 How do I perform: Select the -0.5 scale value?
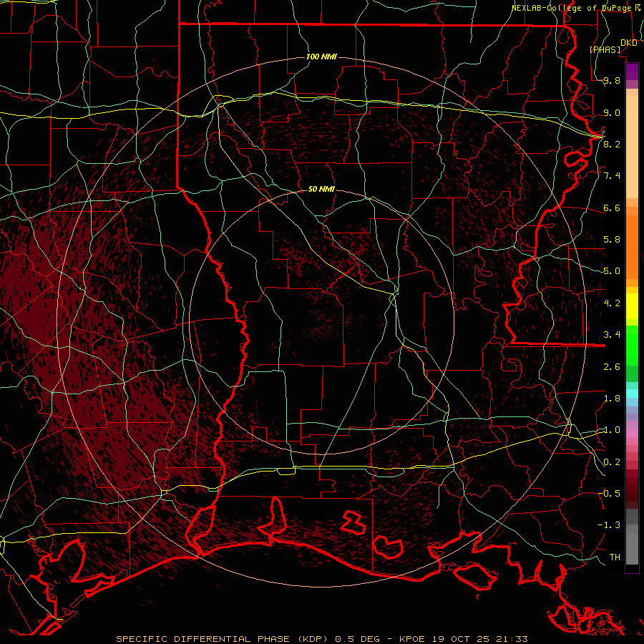[609, 493]
